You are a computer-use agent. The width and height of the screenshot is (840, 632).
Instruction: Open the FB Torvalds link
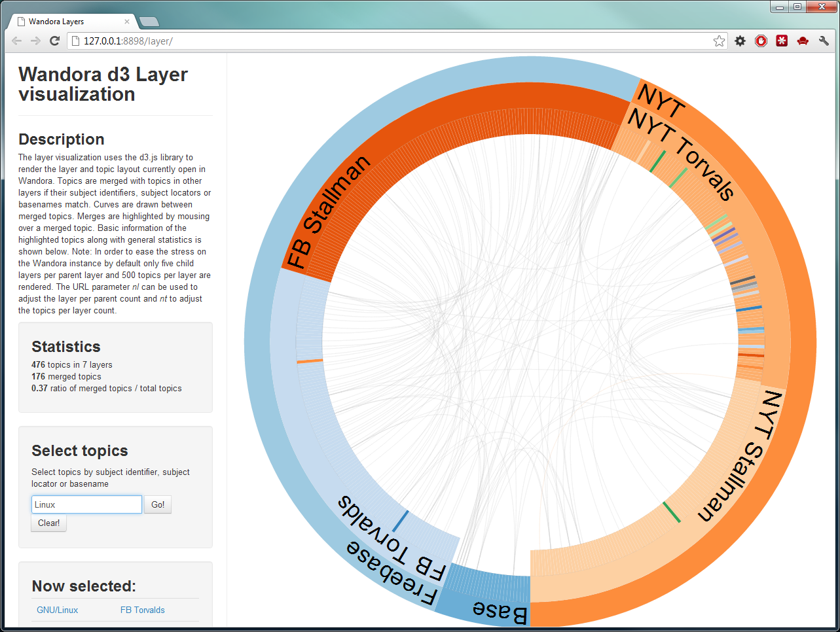tap(142, 610)
